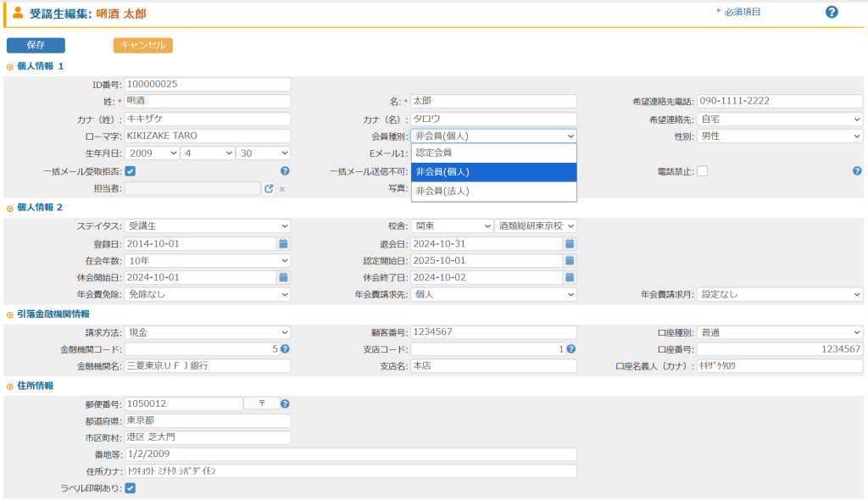Uncheck 一括メール受取拒否 checkbox
This screenshot has height=501, width=868.
coord(131,171)
